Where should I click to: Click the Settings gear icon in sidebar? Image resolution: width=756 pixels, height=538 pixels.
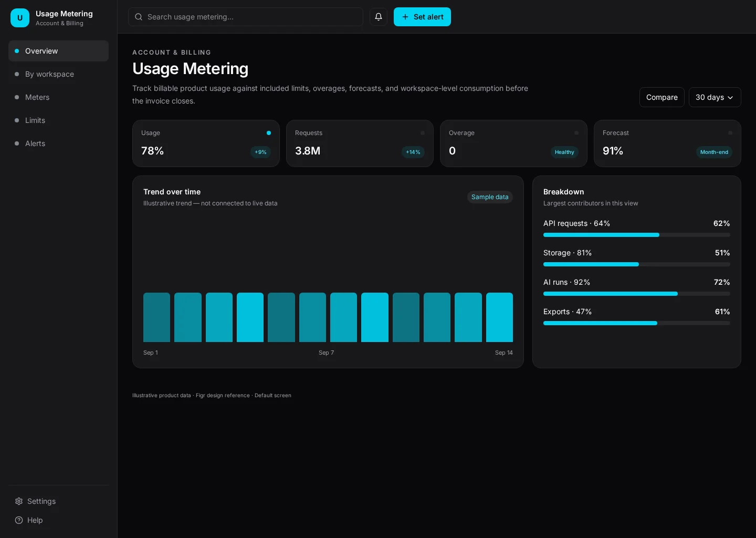pyautogui.click(x=19, y=501)
